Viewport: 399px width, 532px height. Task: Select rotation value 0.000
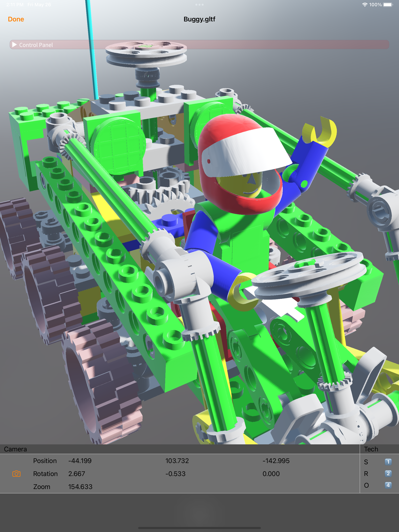[271, 474]
